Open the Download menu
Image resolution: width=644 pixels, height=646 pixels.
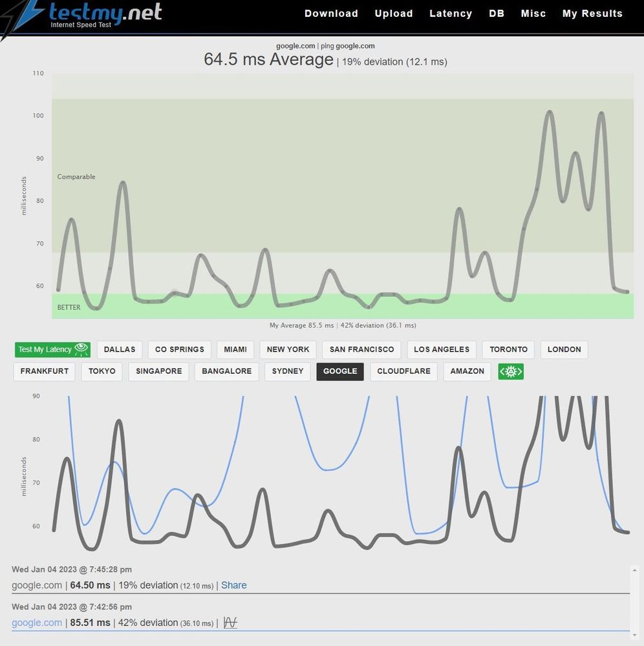331,14
